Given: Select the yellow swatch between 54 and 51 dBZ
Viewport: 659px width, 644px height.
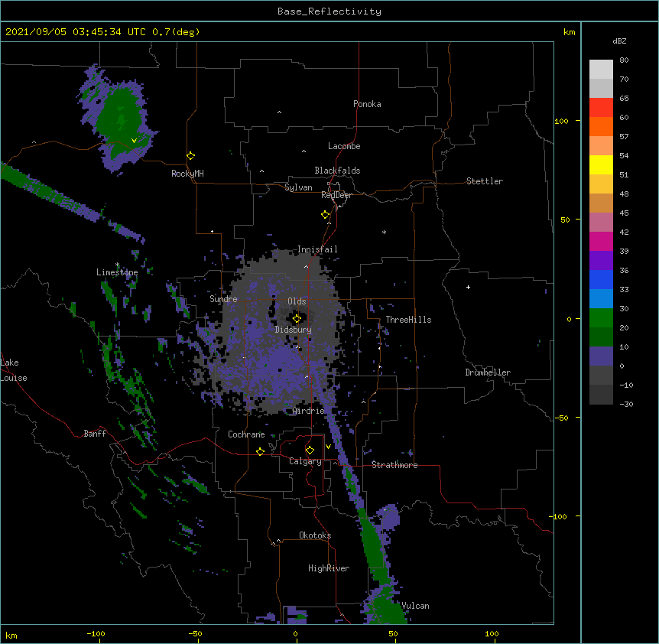Looking at the screenshot, I should point(601,164).
